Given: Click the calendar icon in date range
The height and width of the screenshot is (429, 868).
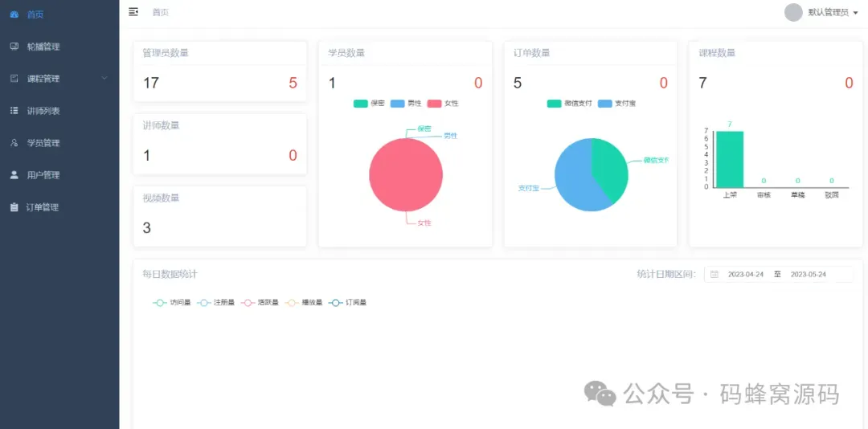Looking at the screenshot, I should pos(714,275).
